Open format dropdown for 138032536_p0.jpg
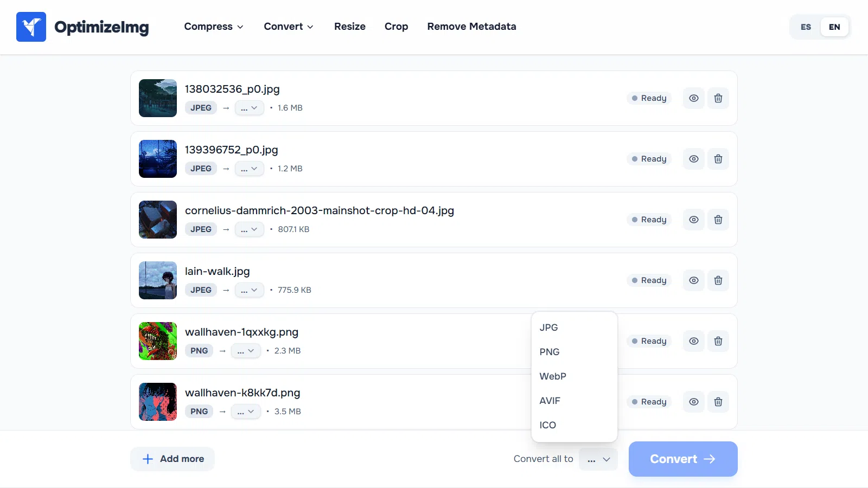 (250, 108)
